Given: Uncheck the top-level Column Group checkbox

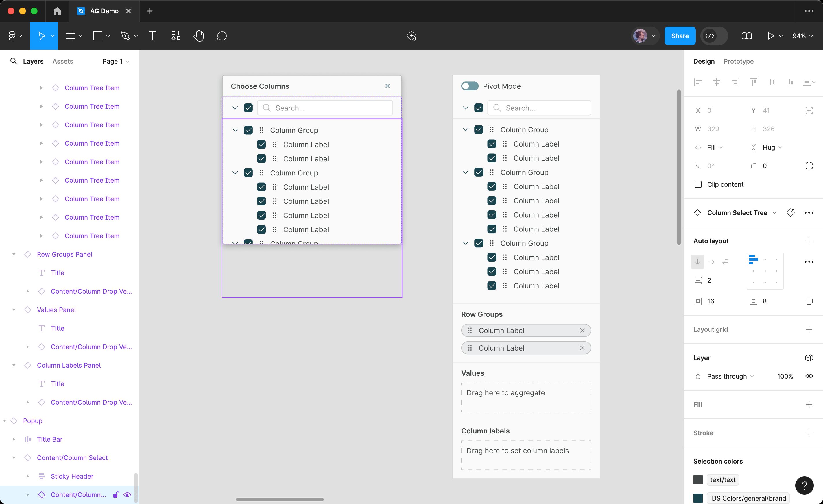Looking at the screenshot, I should (x=248, y=130).
